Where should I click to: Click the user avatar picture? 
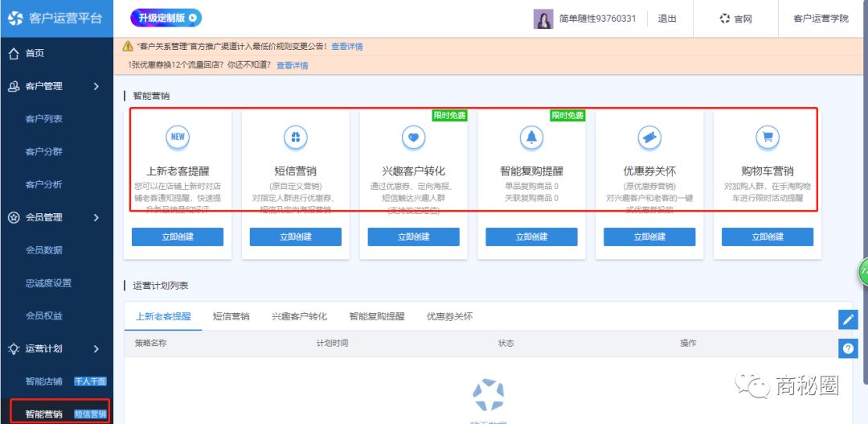point(543,19)
